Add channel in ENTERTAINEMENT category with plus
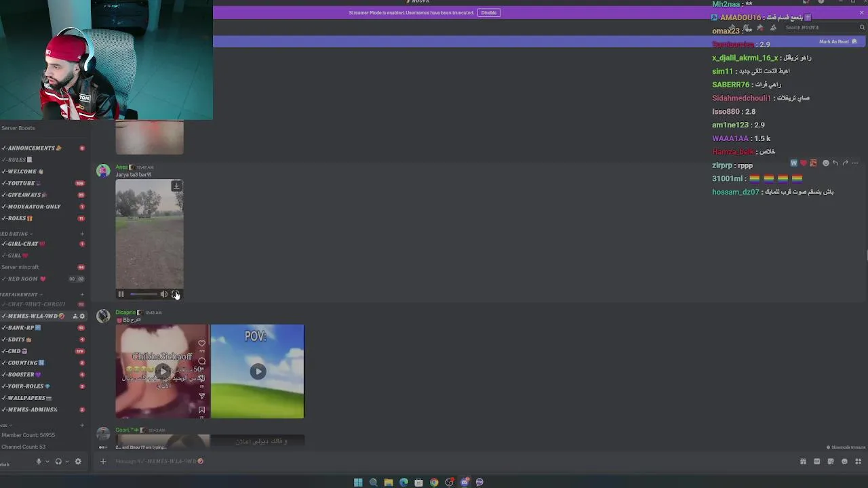Screen dimensions: 868x488 [82, 294]
